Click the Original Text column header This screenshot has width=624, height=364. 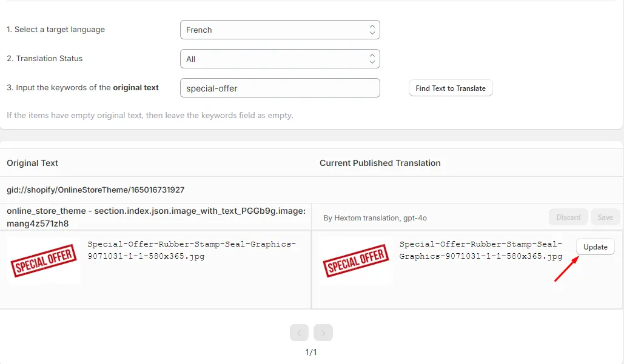[32, 163]
